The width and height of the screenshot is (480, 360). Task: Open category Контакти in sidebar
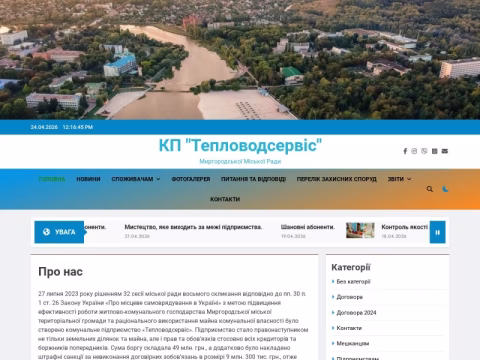[349, 328]
